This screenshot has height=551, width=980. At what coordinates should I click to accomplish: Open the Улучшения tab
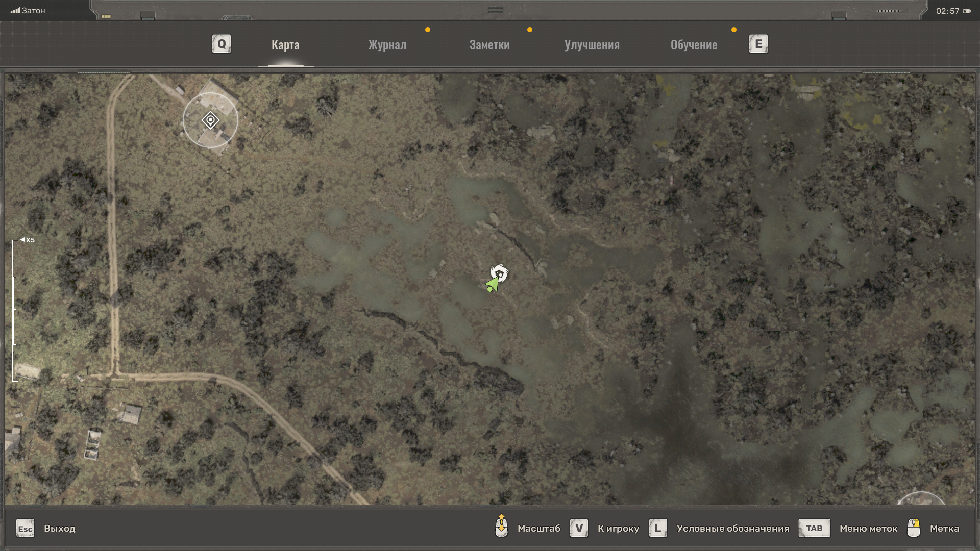(592, 45)
